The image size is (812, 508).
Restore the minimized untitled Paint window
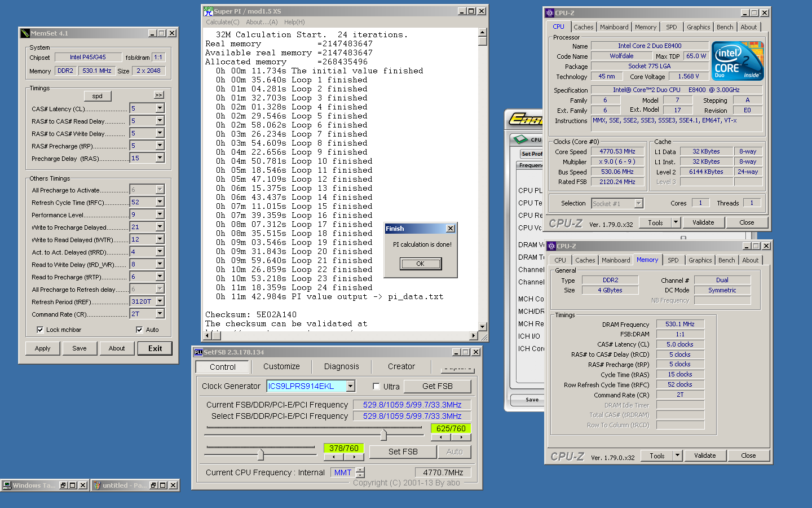click(x=152, y=485)
